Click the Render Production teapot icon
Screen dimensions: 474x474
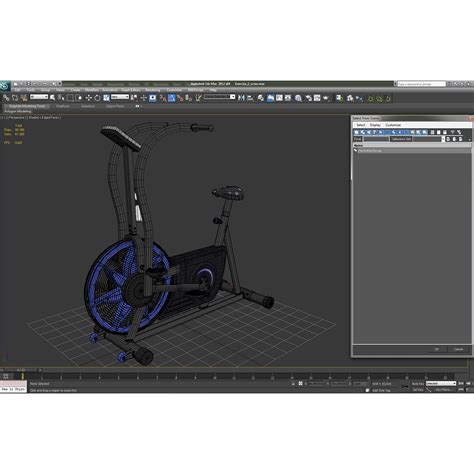click(326, 98)
